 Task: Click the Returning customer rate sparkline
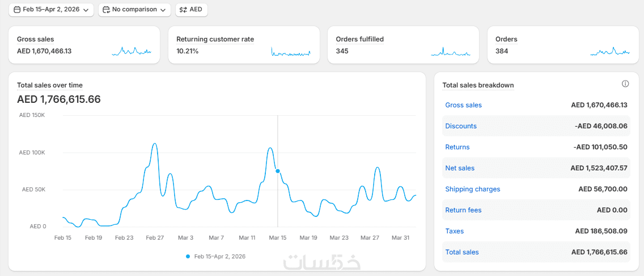pyautogui.click(x=291, y=51)
